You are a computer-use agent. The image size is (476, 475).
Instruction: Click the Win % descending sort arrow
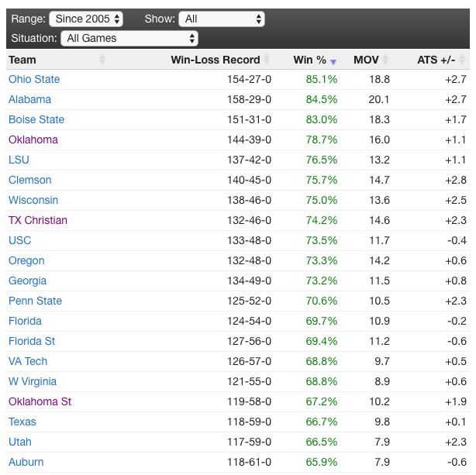click(x=333, y=61)
